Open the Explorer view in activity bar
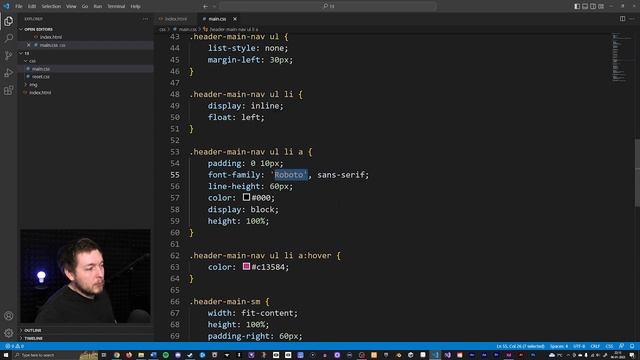The height and width of the screenshot is (360, 640). [9, 21]
